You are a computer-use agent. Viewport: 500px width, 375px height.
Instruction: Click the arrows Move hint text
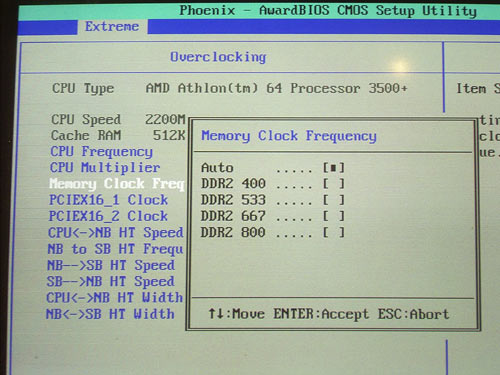pos(237,314)
